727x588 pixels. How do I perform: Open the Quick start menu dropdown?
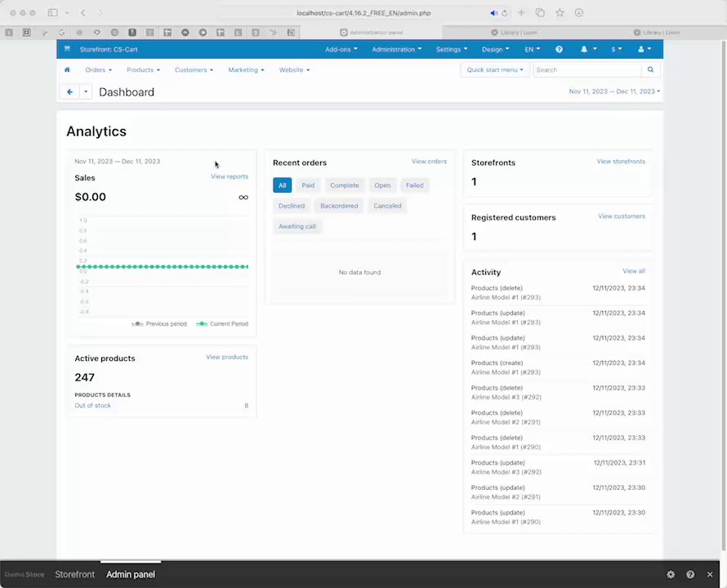[495, 69]
